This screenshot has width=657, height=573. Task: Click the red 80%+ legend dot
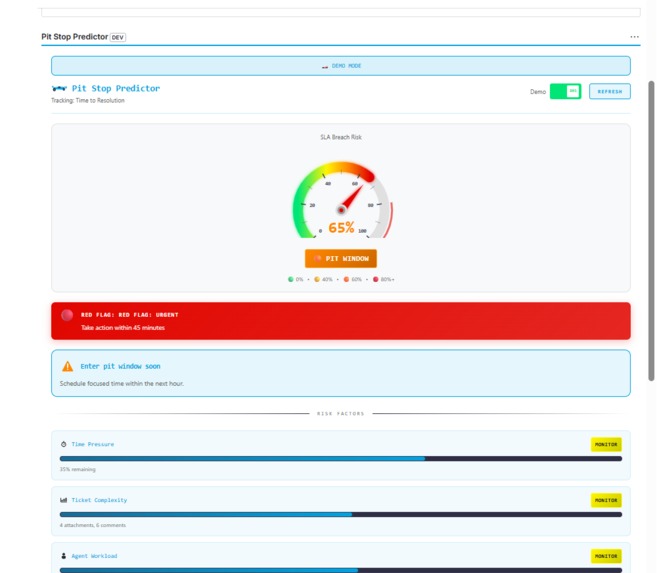(375, 279)
